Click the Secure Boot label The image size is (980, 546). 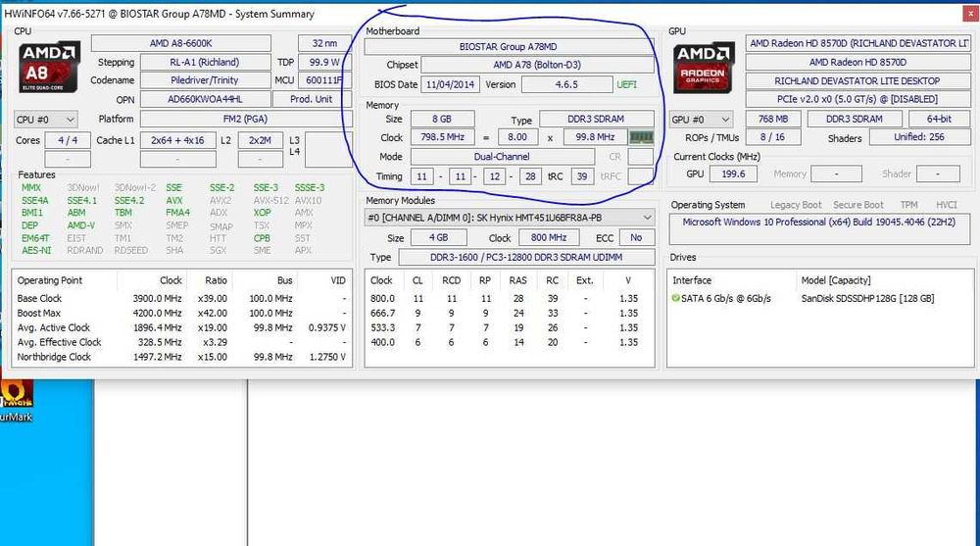[858, 205]
